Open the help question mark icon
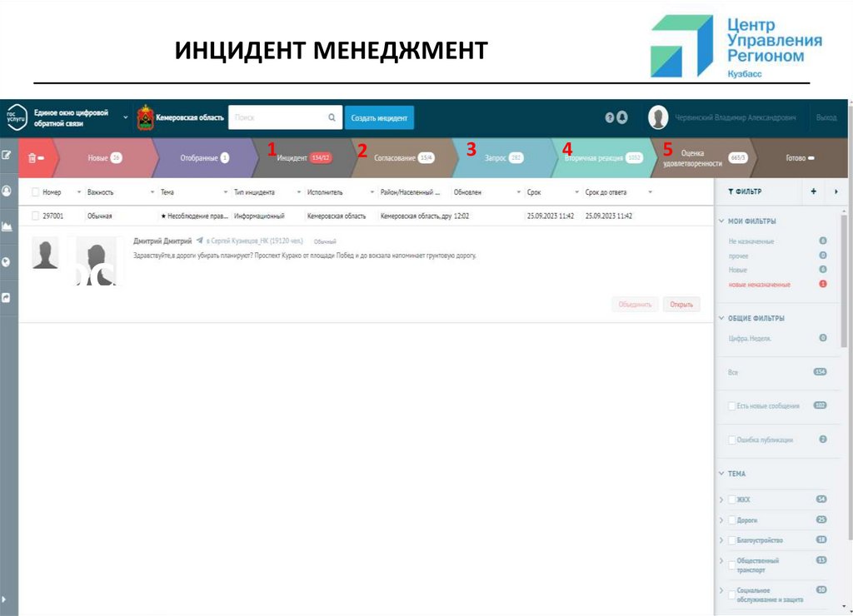Screen dimensions: 853x616 pyautogui.click(x=609, y=117)
